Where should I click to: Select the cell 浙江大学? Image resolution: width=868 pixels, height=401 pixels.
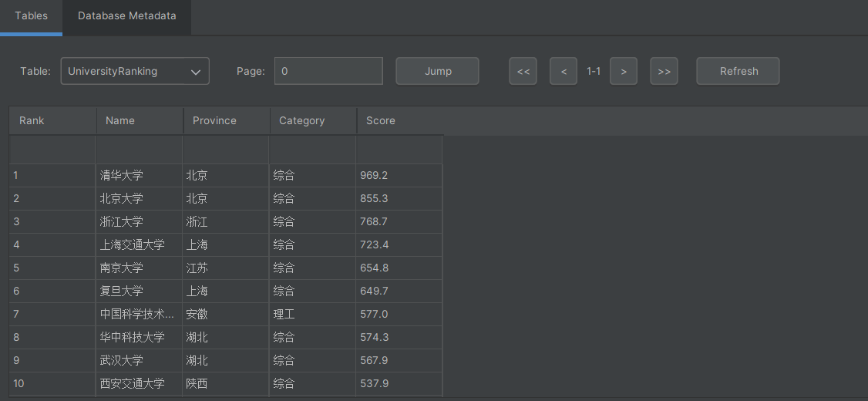coord(139,222)
